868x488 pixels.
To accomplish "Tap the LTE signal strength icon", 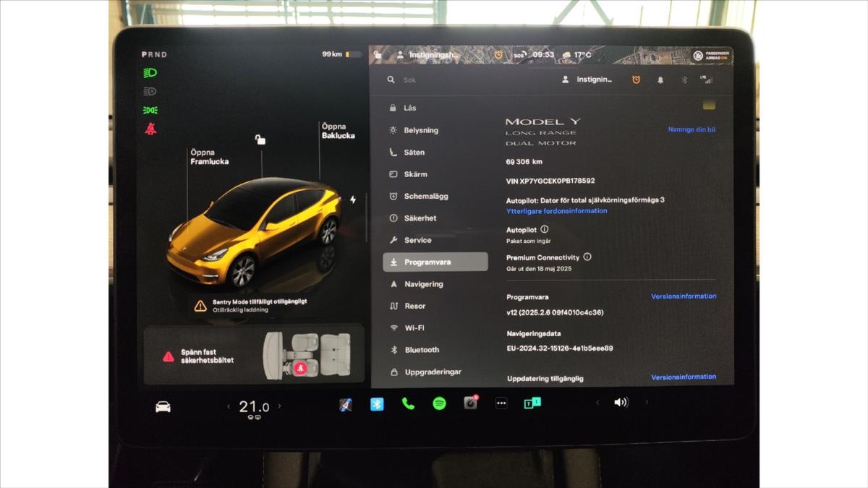I will [706, 80].
